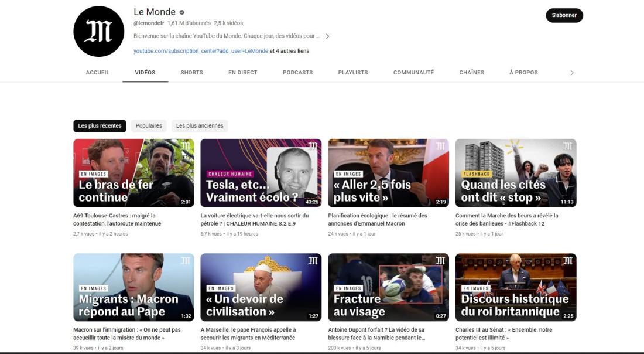Image resolution: width=644 pixels, height=354 pixels.
Task: Subscribe with the S'abonner button
Action: [x=564, y=15]
